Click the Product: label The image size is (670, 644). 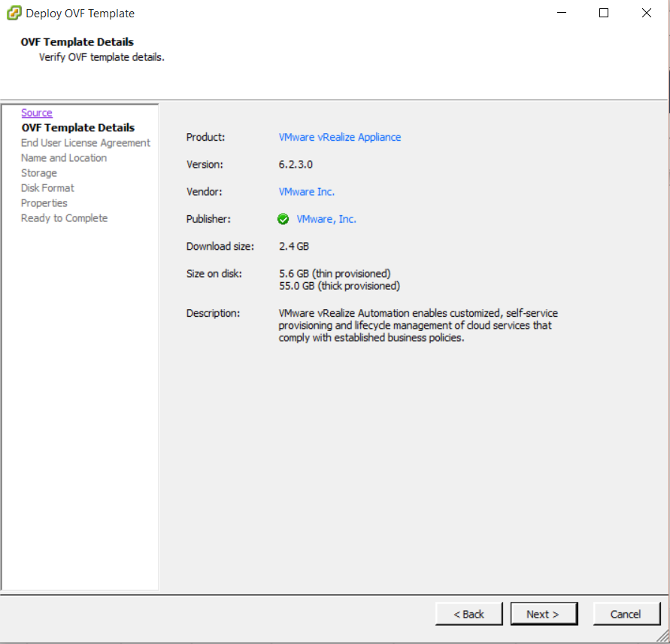point(205,137)
